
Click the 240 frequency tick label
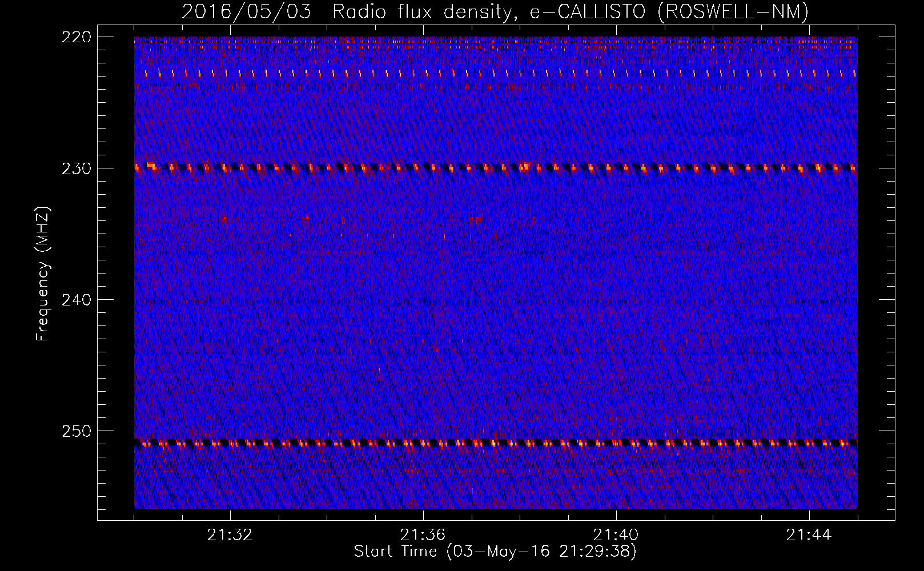click(x=76, y=300)
